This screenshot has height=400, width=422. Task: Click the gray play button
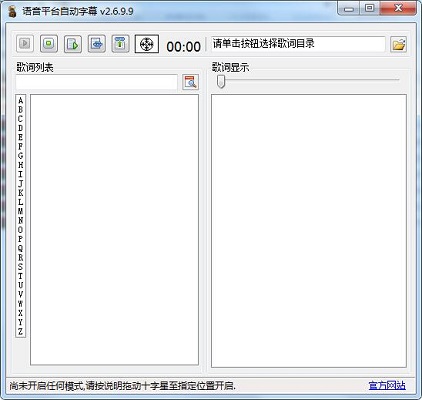tap(25, 44)
